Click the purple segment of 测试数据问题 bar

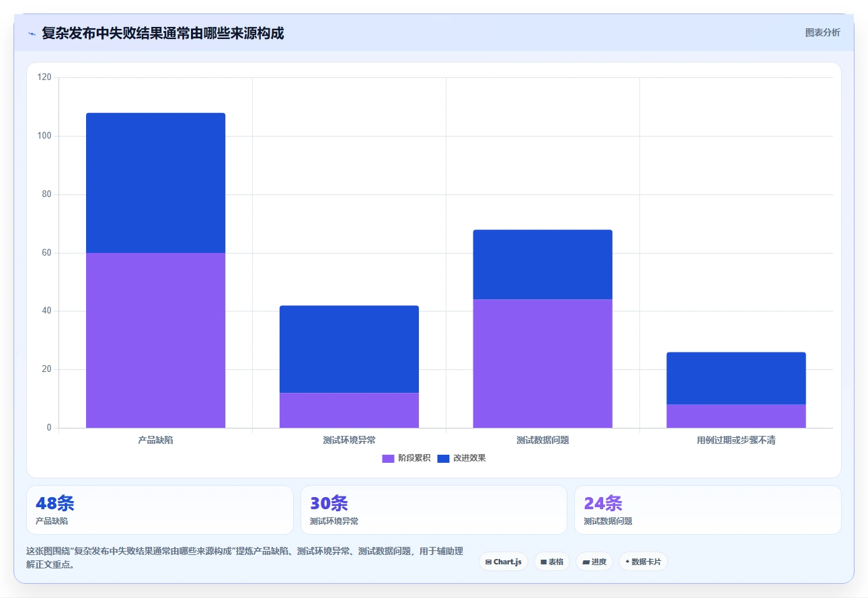point(543,363)
